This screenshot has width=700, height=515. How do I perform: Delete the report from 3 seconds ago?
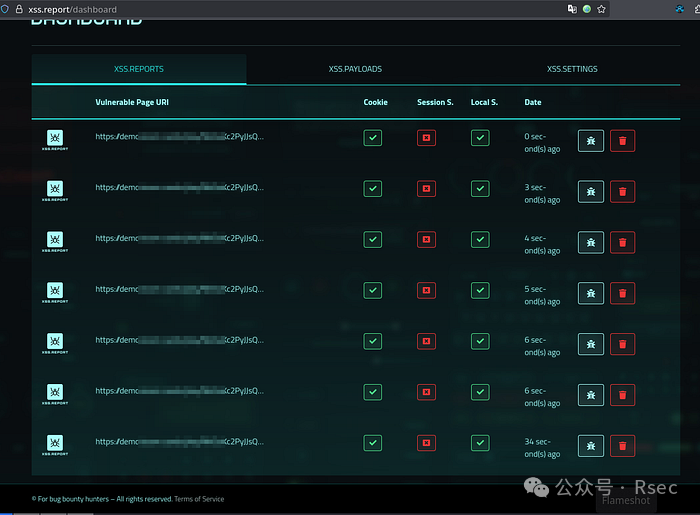point(622,191)
